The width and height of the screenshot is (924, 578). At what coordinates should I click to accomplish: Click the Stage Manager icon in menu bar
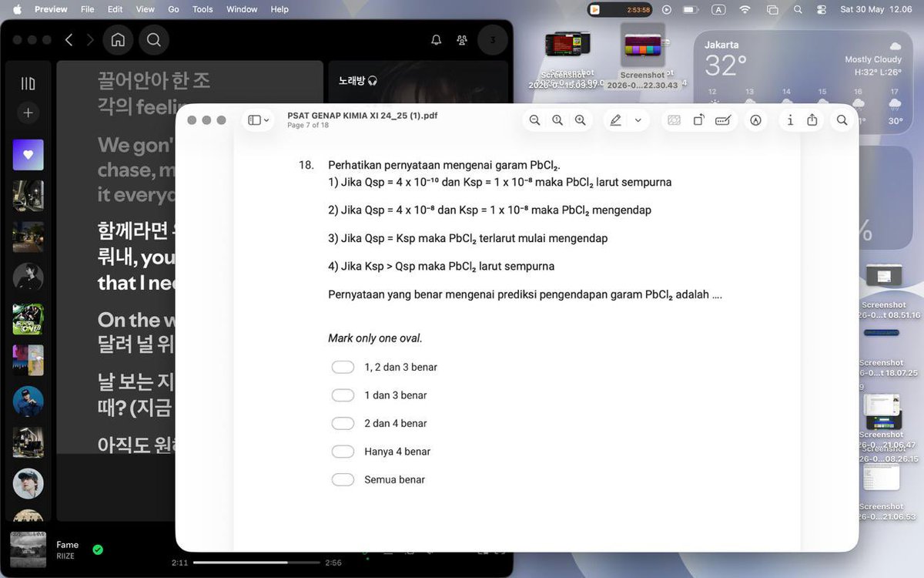(x=772, y=9)
